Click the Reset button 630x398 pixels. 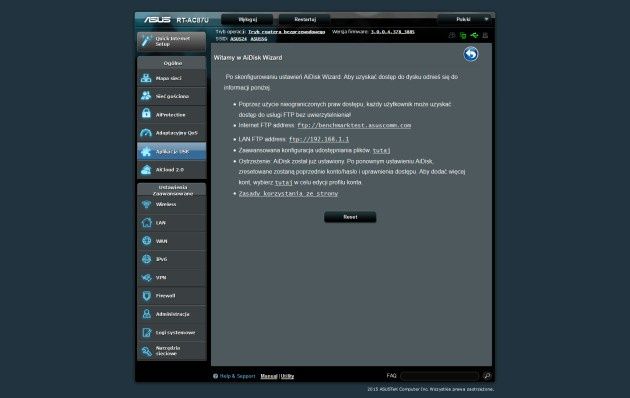(x=350, y=217)
